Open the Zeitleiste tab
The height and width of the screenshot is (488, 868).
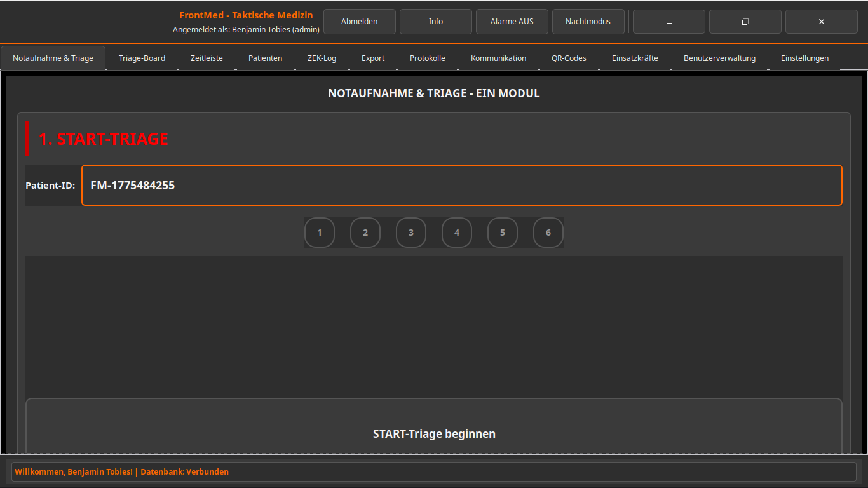pos(207,58)
